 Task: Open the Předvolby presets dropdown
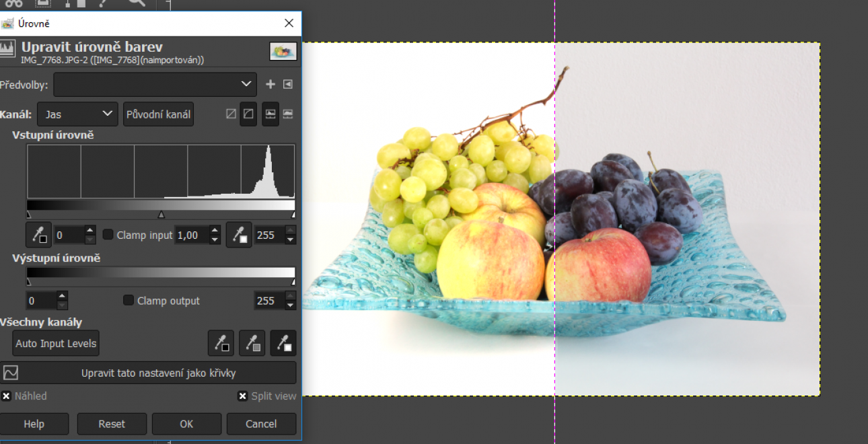[x=155, y=85]
